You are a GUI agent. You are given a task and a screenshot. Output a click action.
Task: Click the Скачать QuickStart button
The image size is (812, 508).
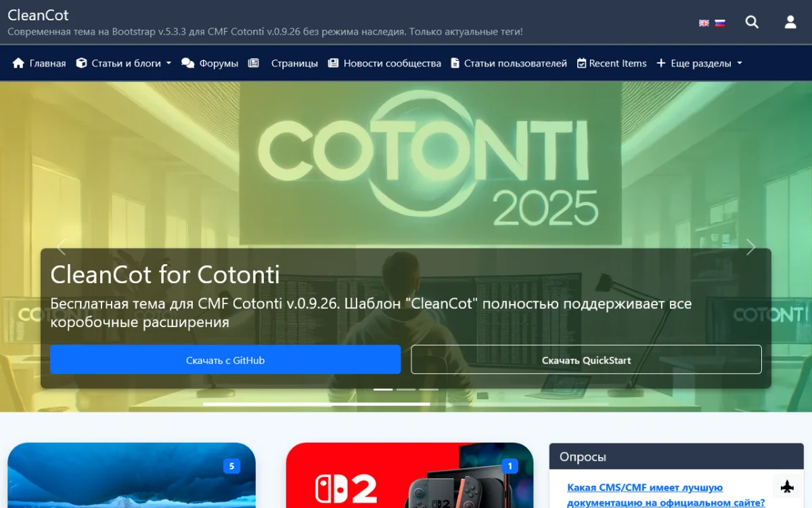(586, 360)
